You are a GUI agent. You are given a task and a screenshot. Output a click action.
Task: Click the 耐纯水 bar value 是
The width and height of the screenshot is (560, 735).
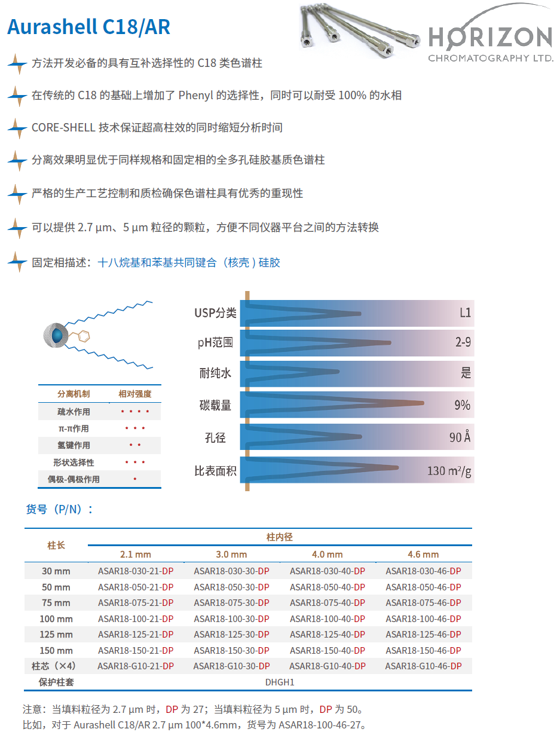(x=466, y=373)
